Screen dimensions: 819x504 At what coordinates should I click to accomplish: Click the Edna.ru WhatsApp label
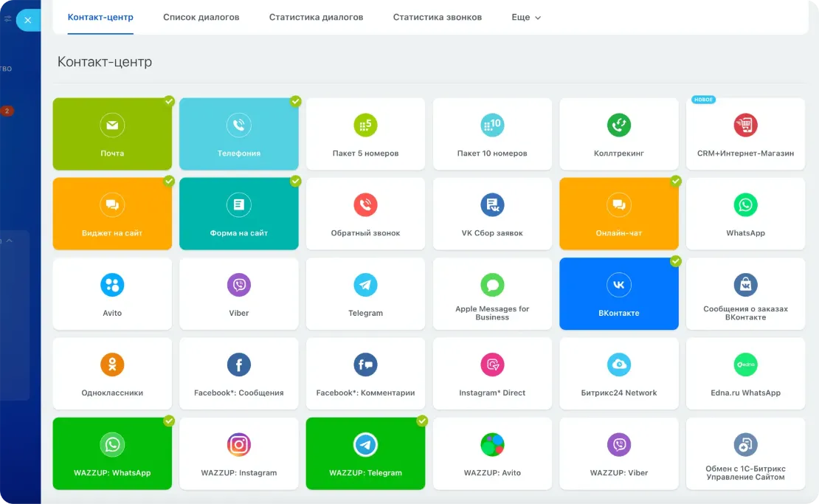(745, 393)
